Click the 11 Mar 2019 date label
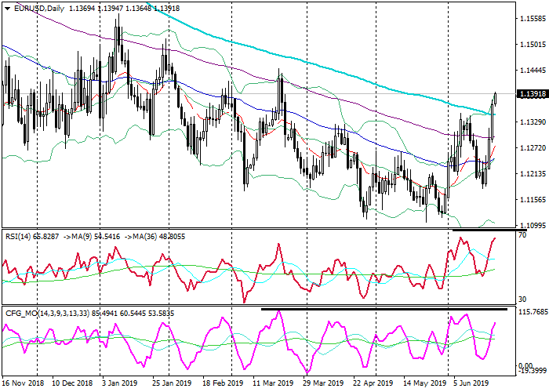Viewport: 549px width, 392px height. coord(271,383)
